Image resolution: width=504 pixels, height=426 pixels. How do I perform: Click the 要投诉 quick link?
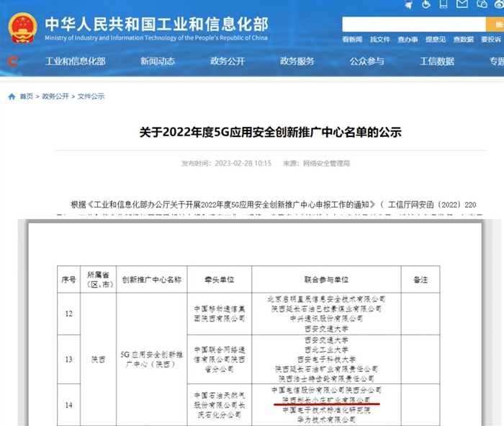[491, 40]
